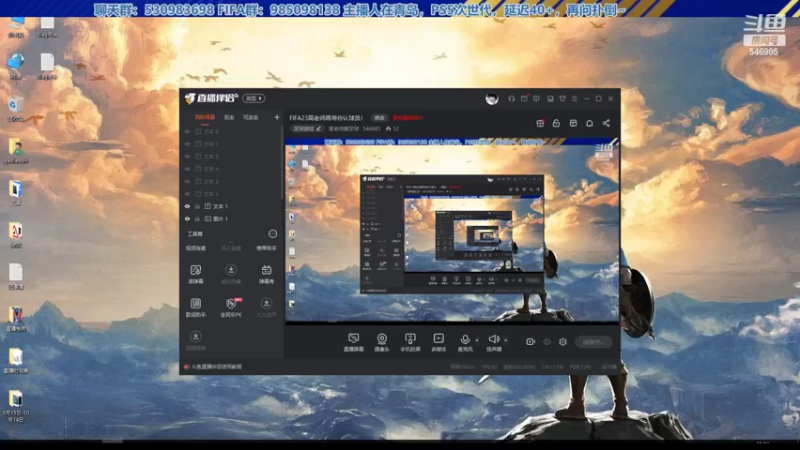Click the room number 546985 text

[371, 129]
